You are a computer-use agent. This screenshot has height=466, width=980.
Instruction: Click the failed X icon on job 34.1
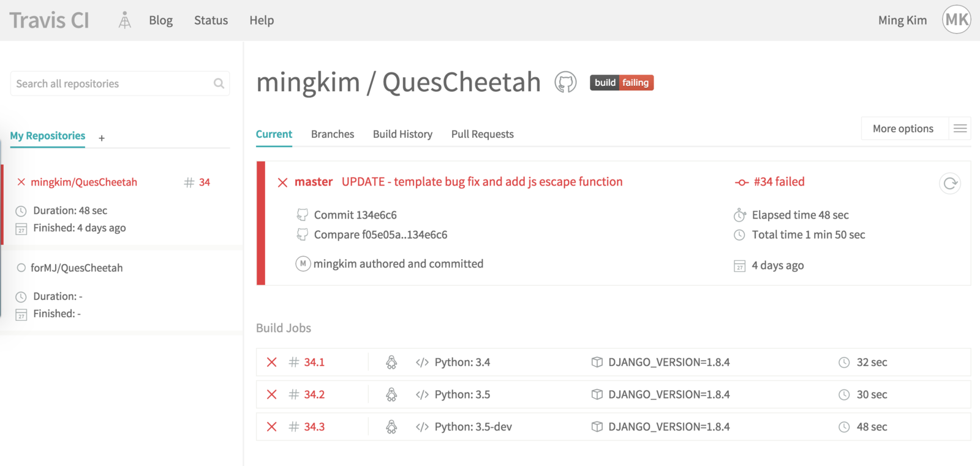point(272,363)
